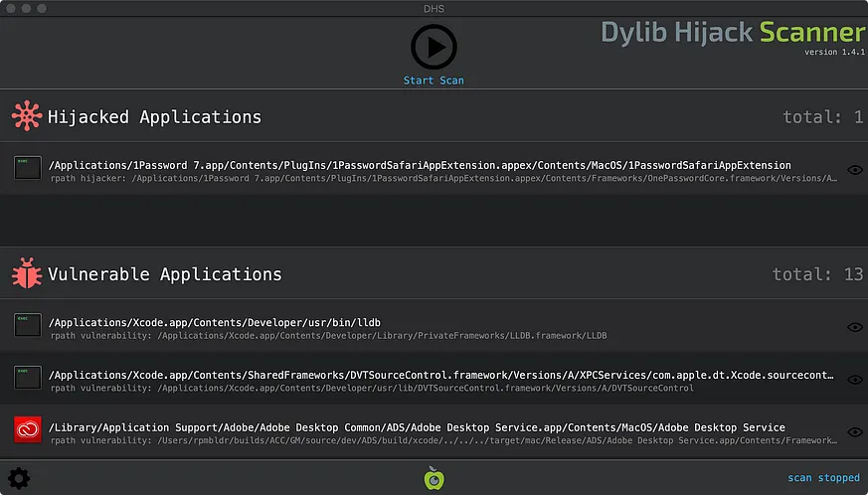
Task: Click the exec icon beside lldb
Action: coord(28,325)
